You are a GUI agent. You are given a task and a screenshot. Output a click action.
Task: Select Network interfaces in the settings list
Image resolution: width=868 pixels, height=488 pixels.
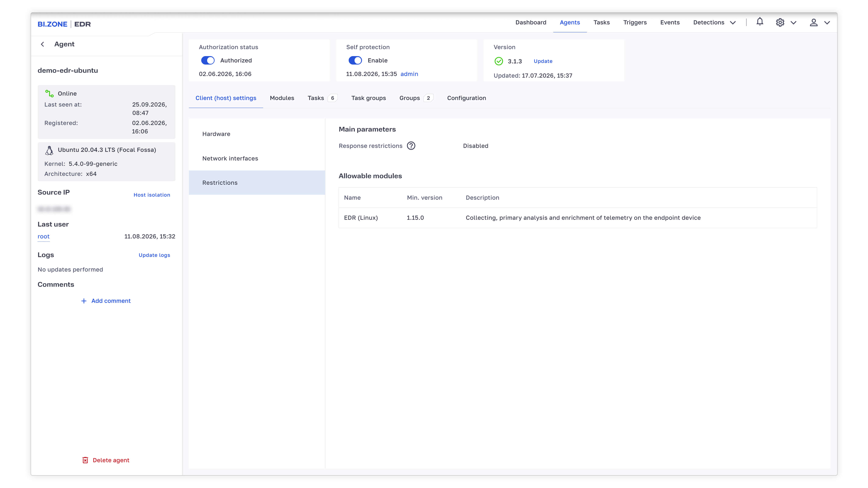[257, 158]
